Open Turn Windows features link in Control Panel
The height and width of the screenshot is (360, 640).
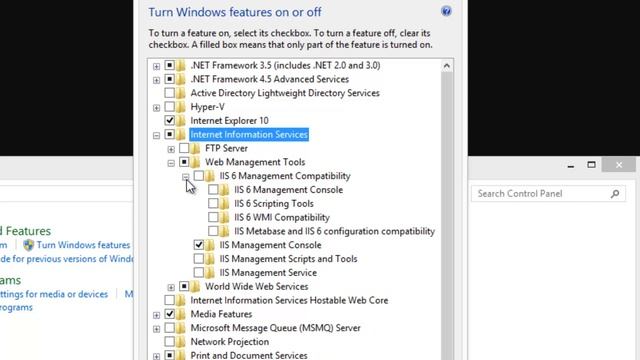click(x=83, y=245)
